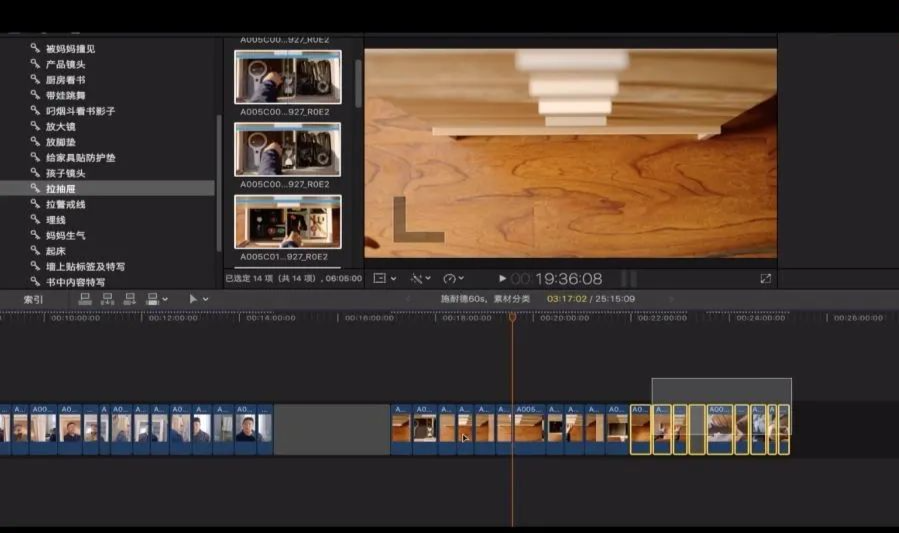The height and width of the screenshot is (533, 899).
Task: Open the 索引 timeline index
Action: click(34, 299)
